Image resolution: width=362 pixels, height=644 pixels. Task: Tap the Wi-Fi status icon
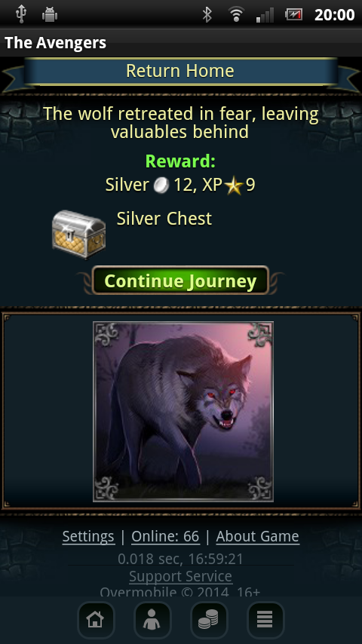236,15
